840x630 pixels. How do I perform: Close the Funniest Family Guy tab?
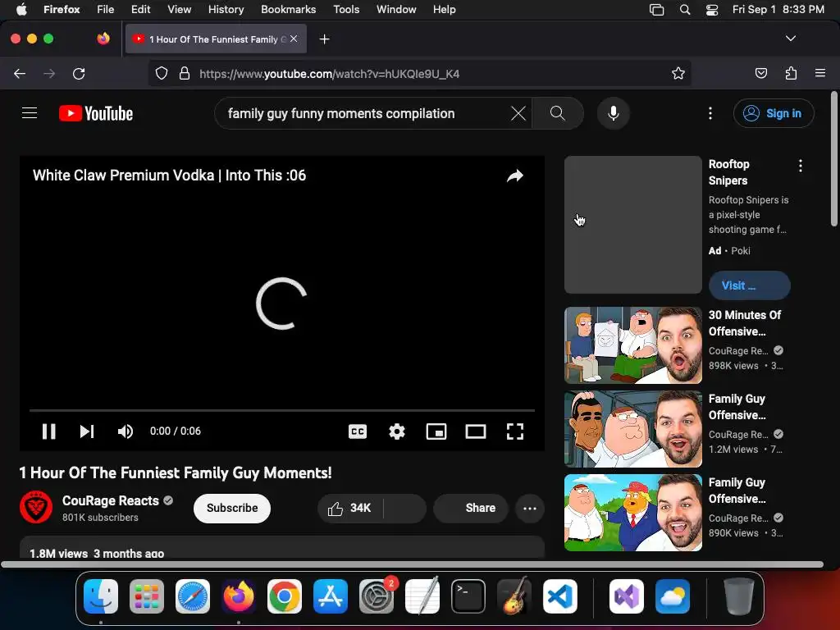click(x=294, y=39)
